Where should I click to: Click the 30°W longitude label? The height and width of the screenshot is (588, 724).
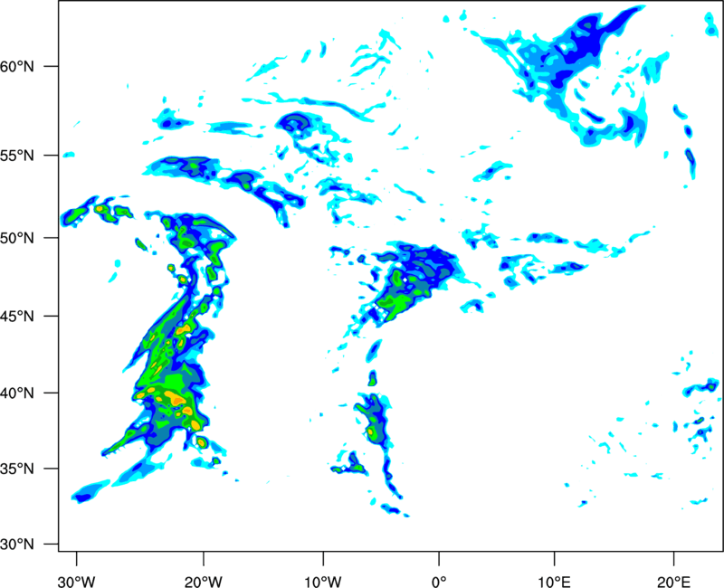click(x=77, y=582)
